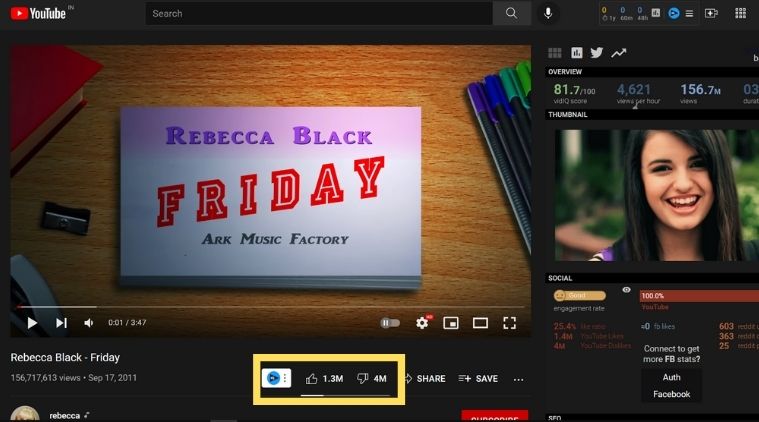The width and height of the screenshot is (759, 422).
Task: Click the Good engagement rate badge
Action: pyautogui.click(x=579, y=295)
